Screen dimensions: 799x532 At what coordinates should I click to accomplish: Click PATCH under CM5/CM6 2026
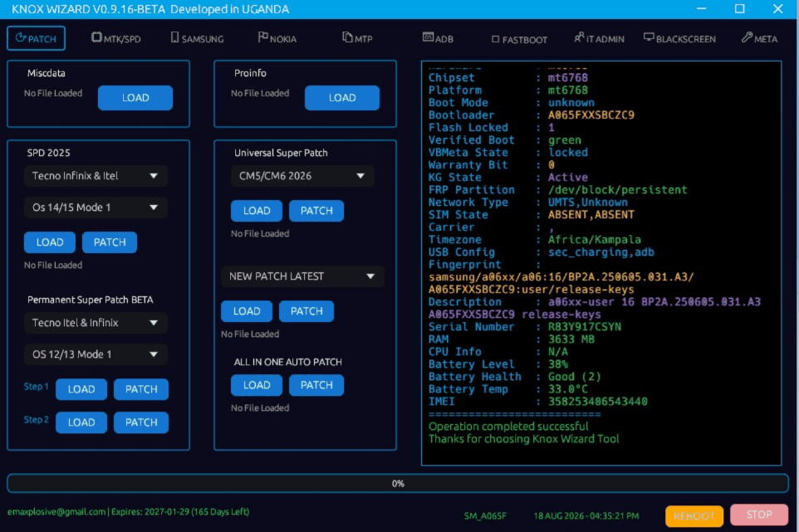(x=316, y=211)
